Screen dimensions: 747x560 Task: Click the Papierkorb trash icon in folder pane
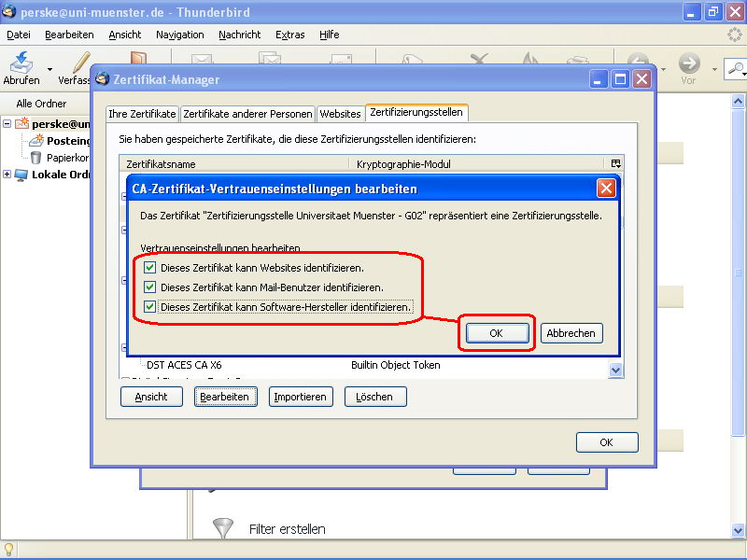pos(36,158)
